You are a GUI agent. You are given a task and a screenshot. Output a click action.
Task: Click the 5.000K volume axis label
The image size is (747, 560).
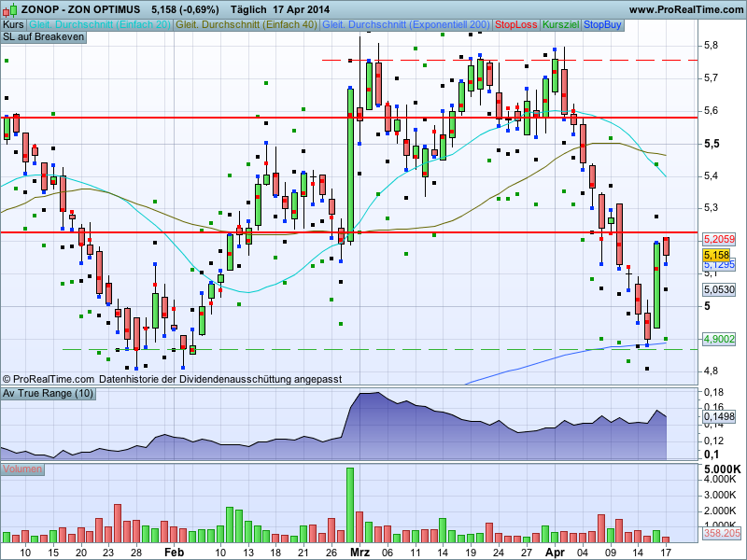pyautogui.click(x=722, y=469)
